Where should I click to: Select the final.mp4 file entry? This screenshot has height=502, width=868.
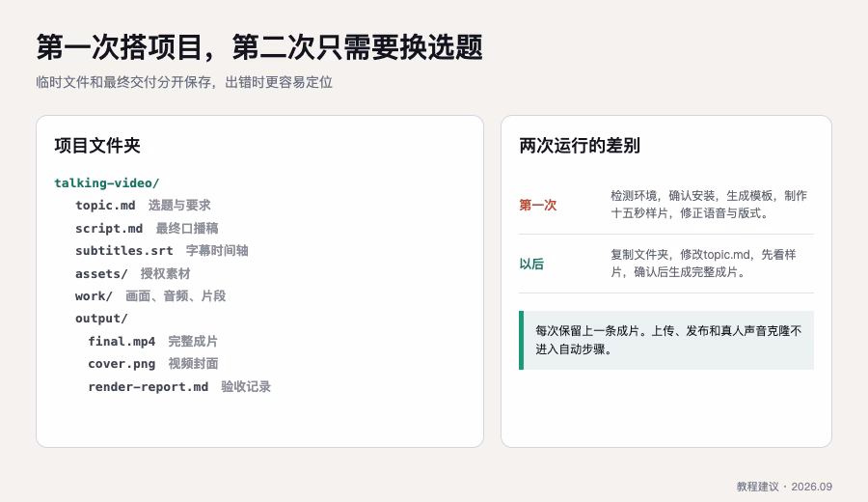122,342
